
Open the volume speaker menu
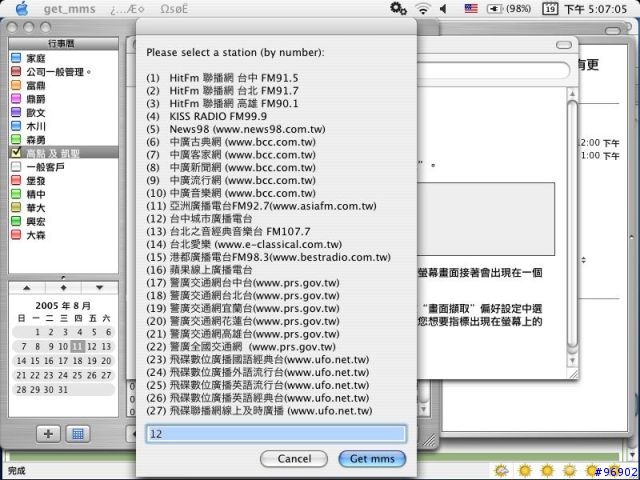[444, 9]
